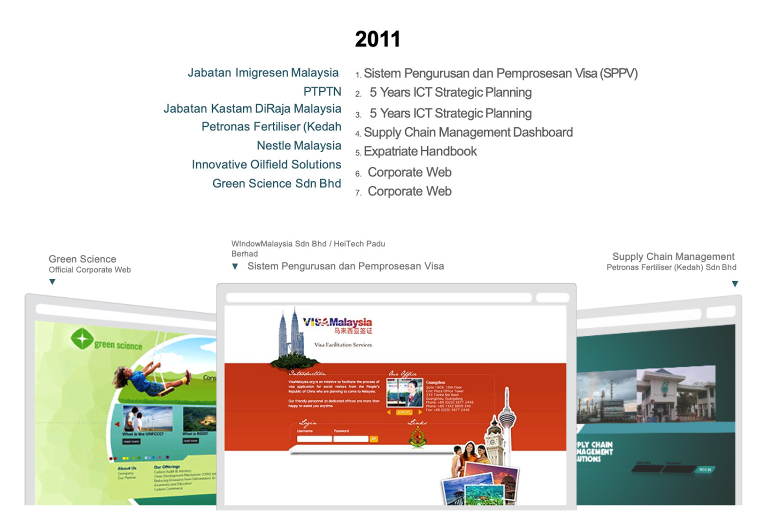Click the Visa Malaysia logo
The height and width of the screenshot is (532, 782).
337,326
